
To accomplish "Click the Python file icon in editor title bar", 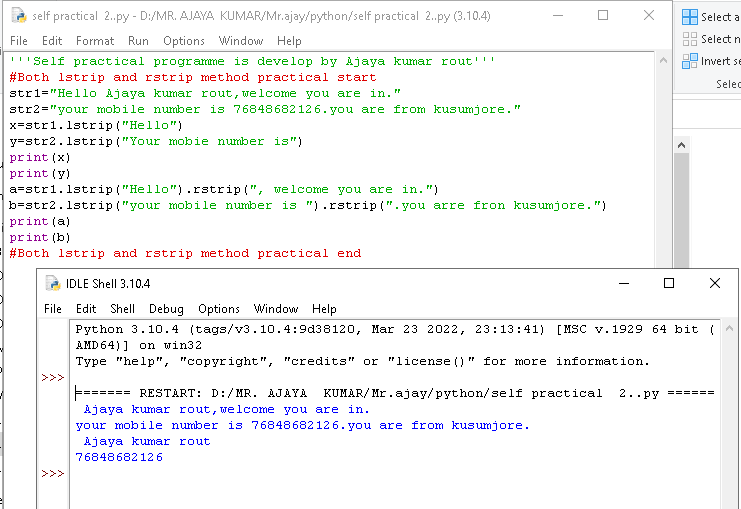I will pos(18,16).
